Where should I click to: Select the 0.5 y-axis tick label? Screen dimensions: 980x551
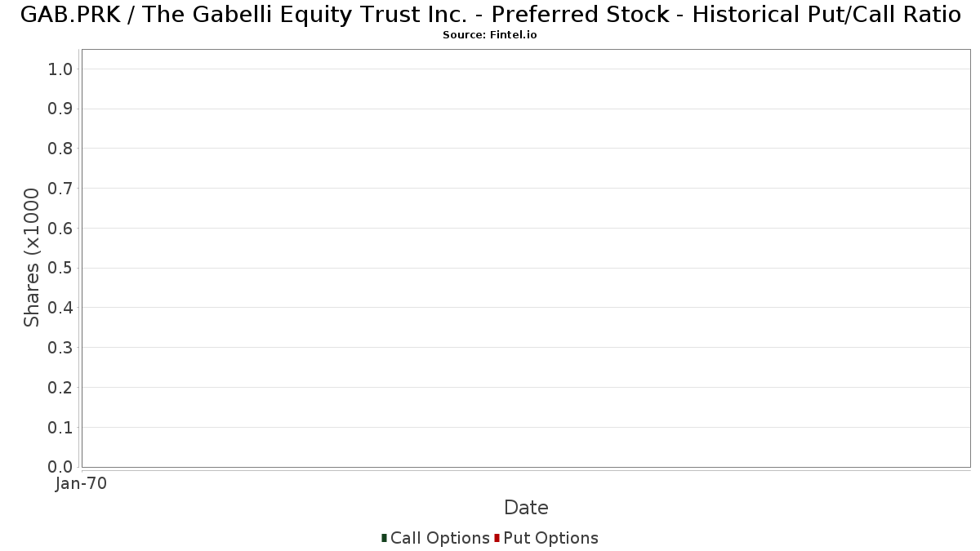point(60,269)
